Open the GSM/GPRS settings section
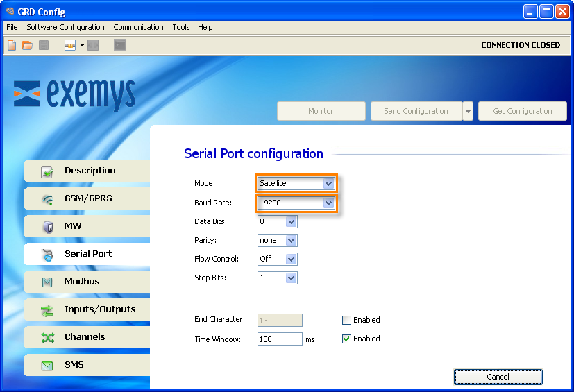Image resolution: width=574 pixels, height=392 pixels. (87, 198)
